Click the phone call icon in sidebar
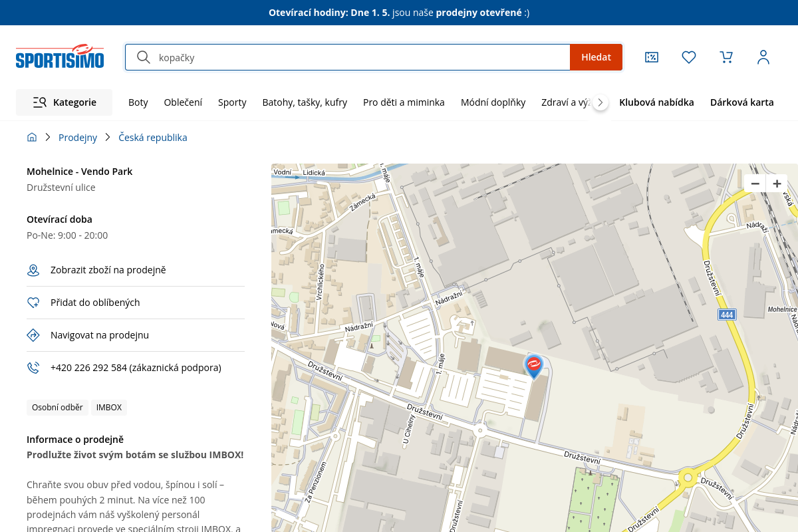 33,368
